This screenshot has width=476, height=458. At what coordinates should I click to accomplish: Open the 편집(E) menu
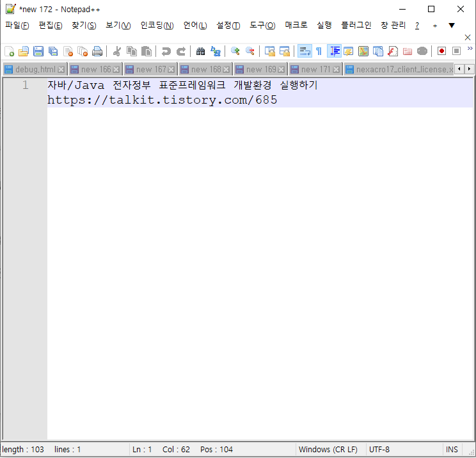coord(51,25)
